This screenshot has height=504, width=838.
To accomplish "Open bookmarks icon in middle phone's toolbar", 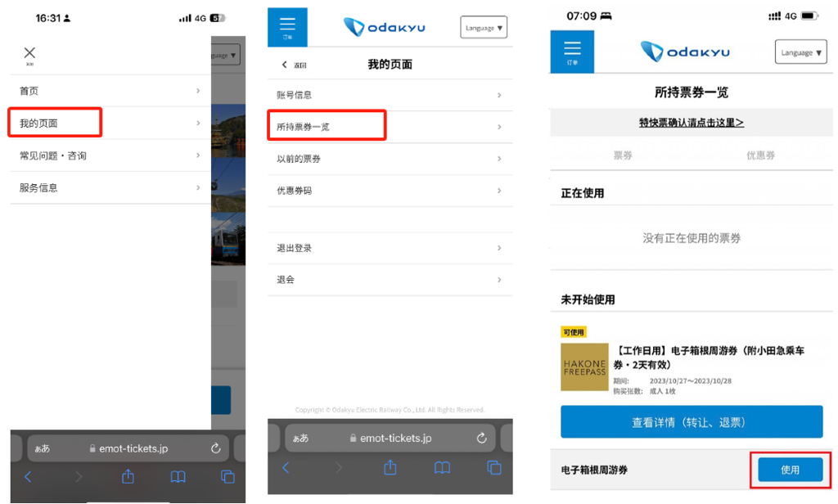I will [442, 467].
